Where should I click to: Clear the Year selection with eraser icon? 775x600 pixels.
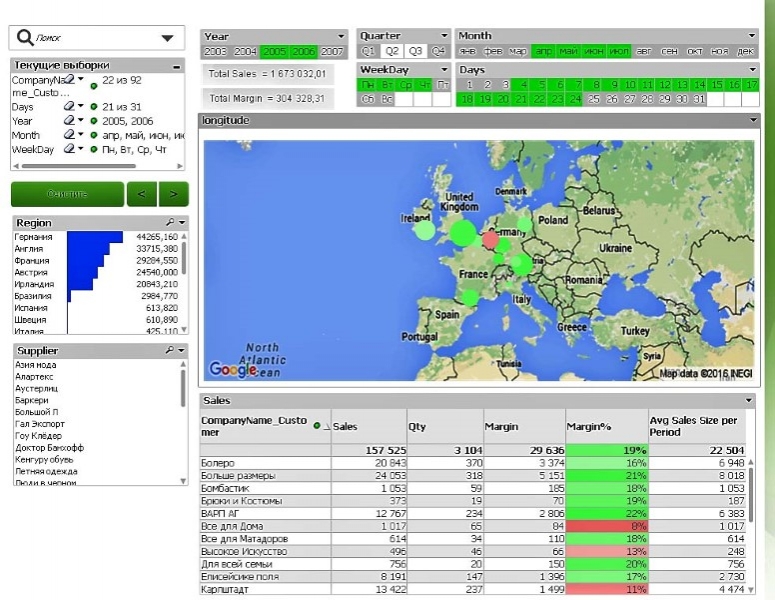(x=70, y=120)
